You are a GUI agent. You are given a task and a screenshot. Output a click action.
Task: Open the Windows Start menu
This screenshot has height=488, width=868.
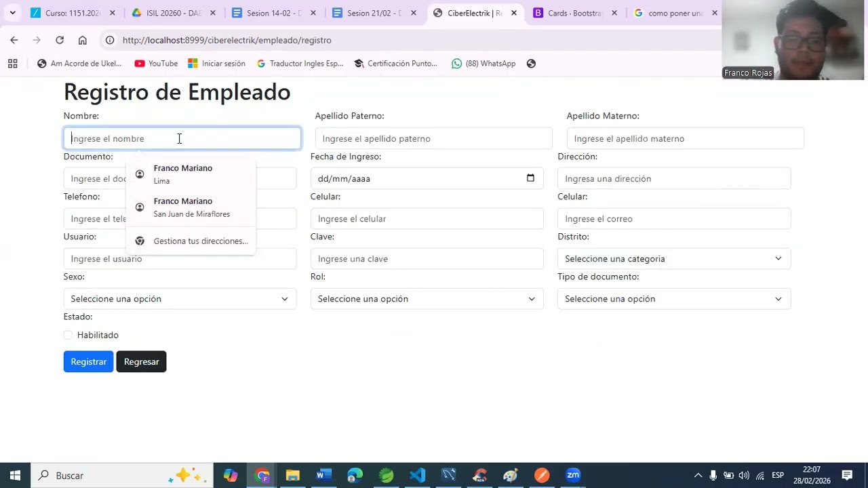tap(15, 475)
